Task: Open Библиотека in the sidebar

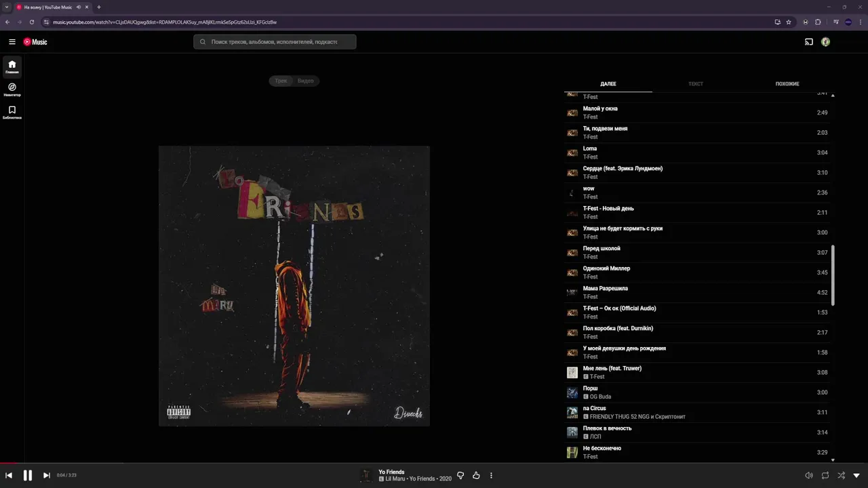Action: click(12, 113)
